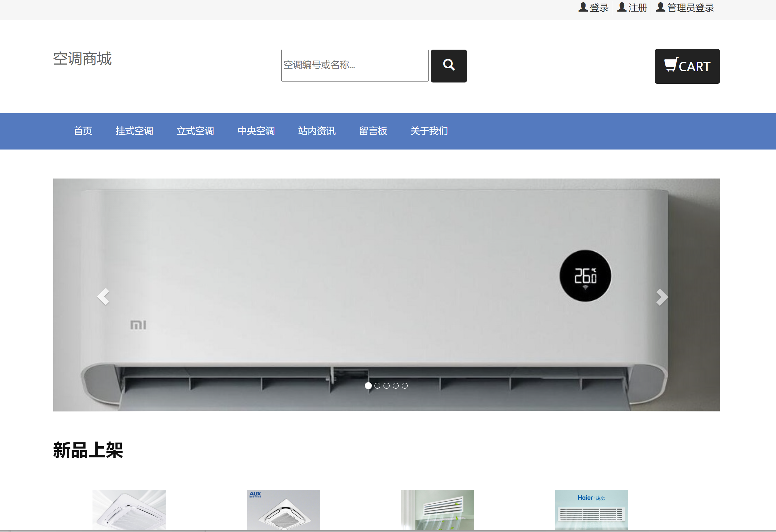
Task: Open the 立式空调 category
Action: coord(195,131)
